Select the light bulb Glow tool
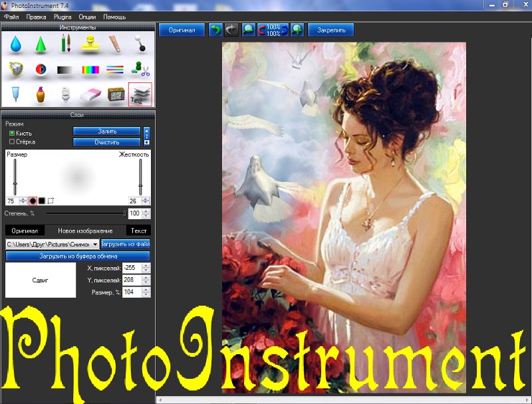The image size is (532, 404). point(65,94)
